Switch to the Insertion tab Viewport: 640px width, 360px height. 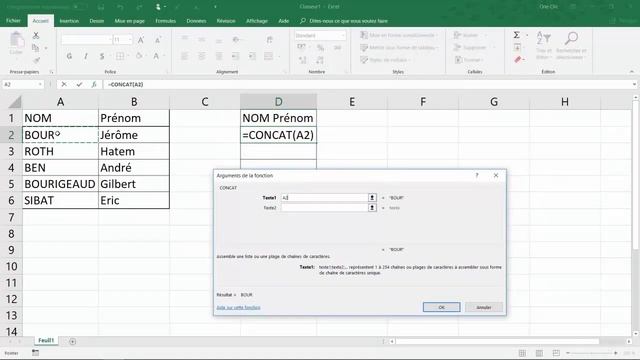pos(69,21)
